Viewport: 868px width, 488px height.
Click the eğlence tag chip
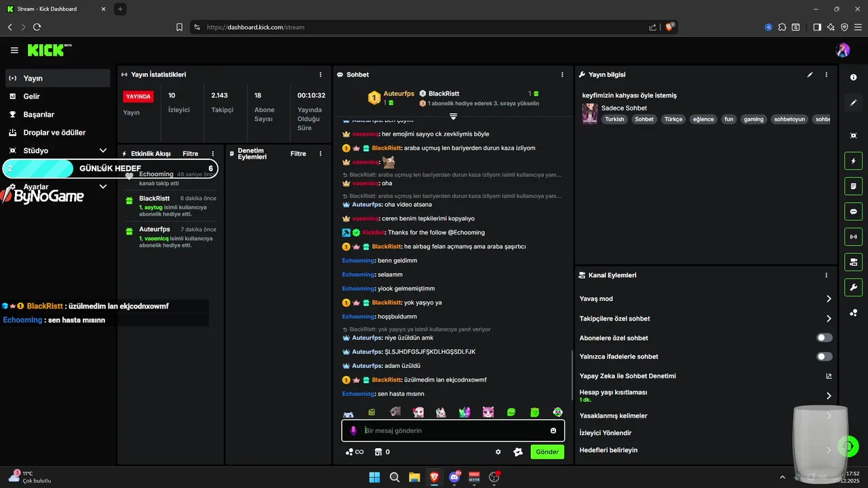(703, 119)
